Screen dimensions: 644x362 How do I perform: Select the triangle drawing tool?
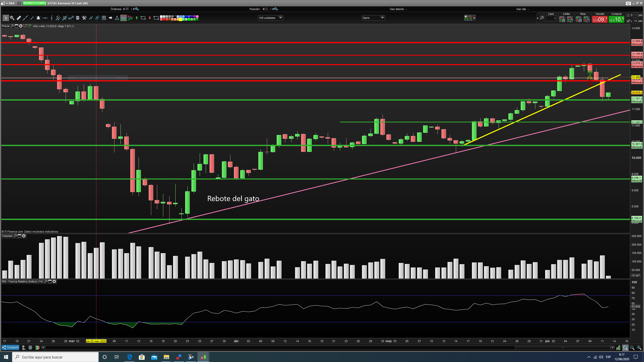(117, 18)
